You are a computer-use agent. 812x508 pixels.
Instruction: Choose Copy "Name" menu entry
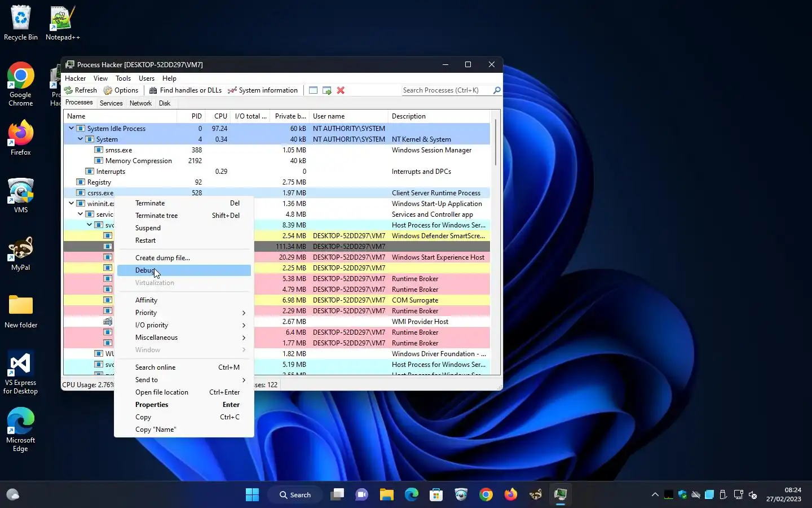click(x=184, y=430)
